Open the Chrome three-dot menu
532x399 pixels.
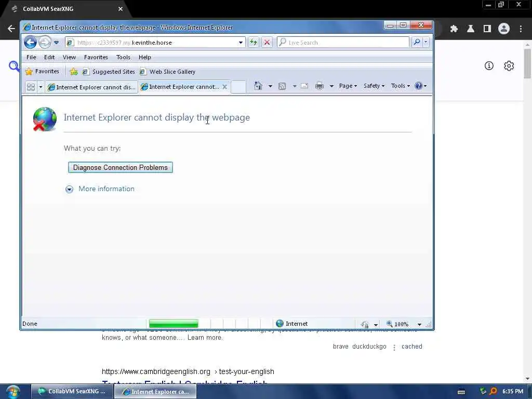pos(521,29)
